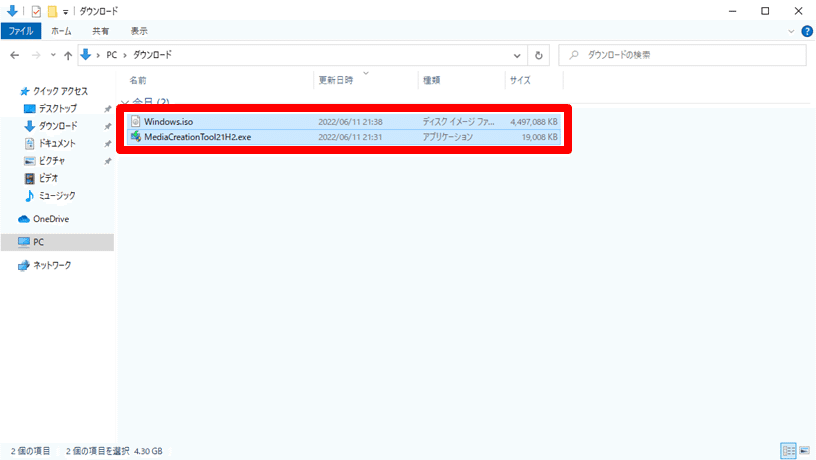Click the New folder quick access icon
The width and height of the screenshot is (816, 460).
(52, 11)
